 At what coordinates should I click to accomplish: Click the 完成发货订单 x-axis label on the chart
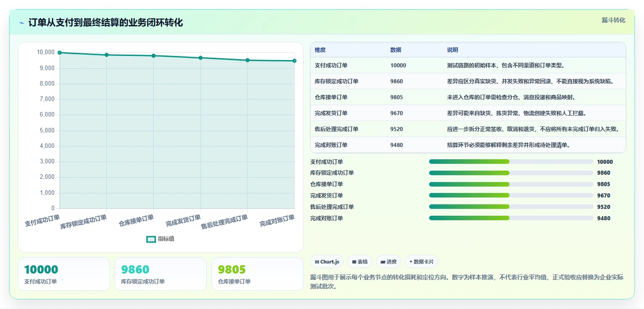coord(183,221)
